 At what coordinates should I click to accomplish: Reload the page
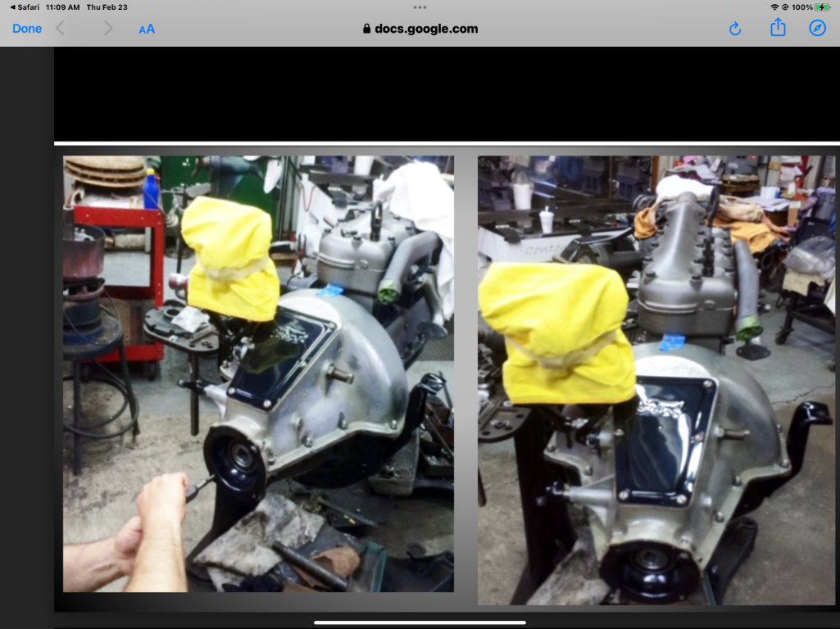[735, 29]
